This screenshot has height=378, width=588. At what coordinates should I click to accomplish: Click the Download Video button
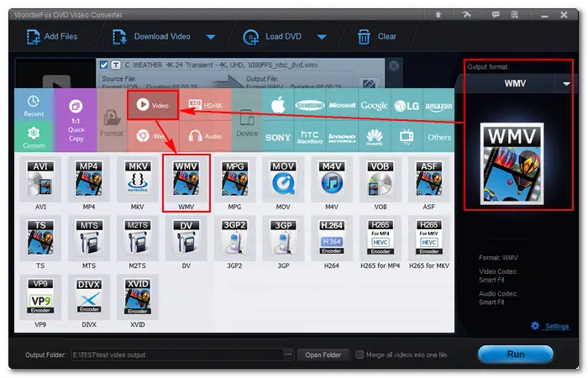point(151,37)
